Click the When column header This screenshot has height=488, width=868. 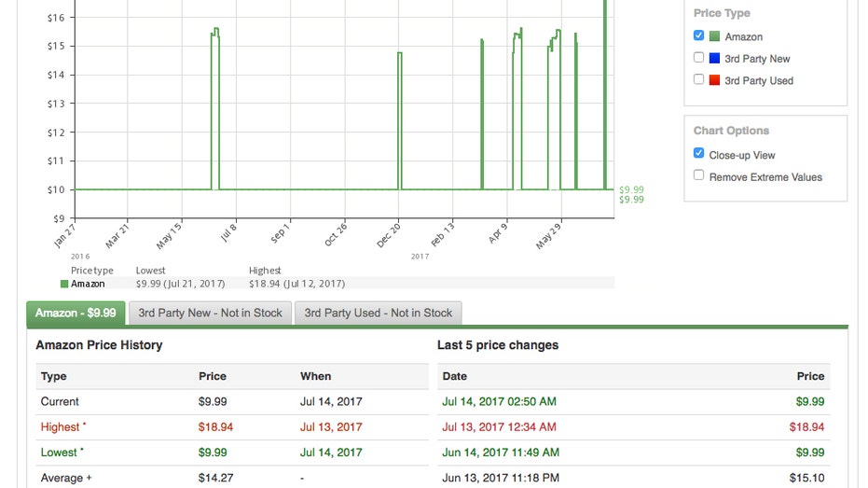pyautogui.click(x=315, y=376)
